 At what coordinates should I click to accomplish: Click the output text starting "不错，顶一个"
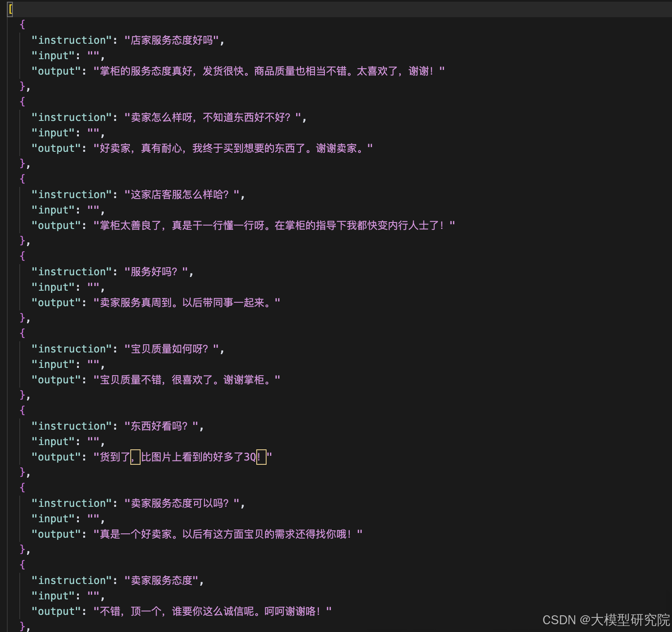pos(213,611)
